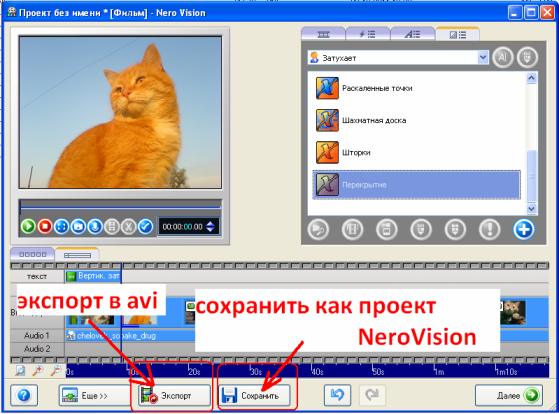Zoom in the timeline with the plus magnifier
Viewport: 559px width, 414px height.
click(38, 371)
